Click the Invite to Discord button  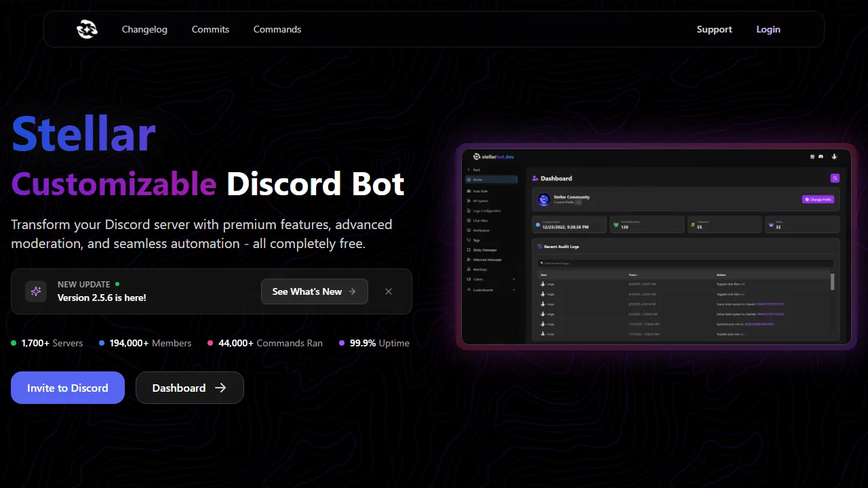coord(67,388)
